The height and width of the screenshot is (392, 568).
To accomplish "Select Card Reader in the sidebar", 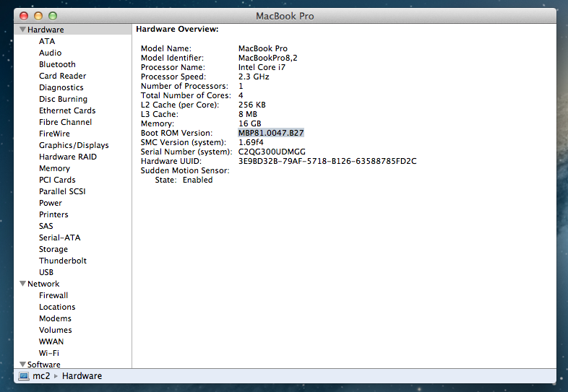I will click(63, 76).
